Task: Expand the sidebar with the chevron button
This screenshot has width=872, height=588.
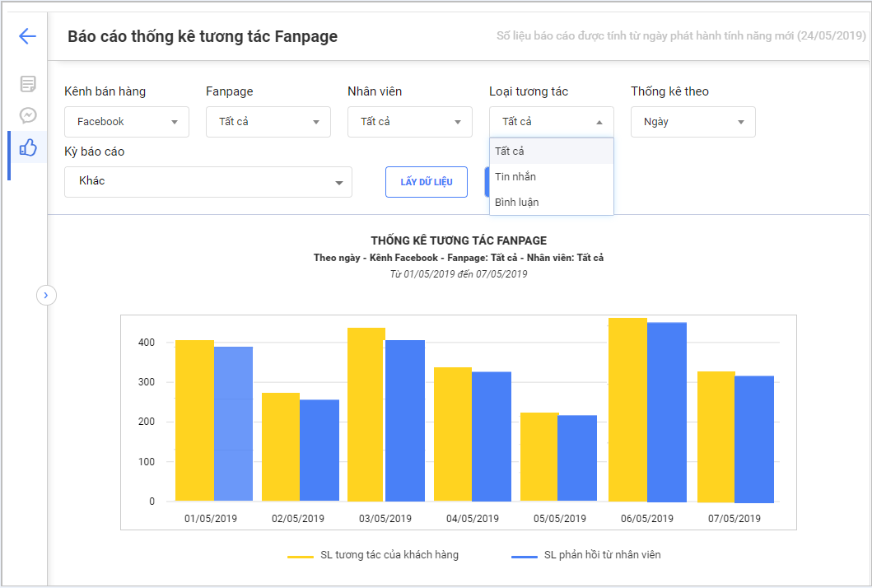Action: [46, 295]
